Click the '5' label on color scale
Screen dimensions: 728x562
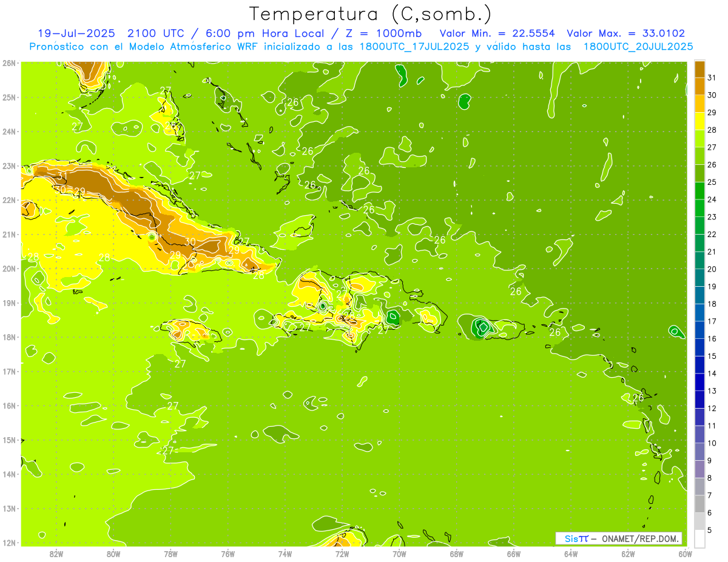pos(710,530)
